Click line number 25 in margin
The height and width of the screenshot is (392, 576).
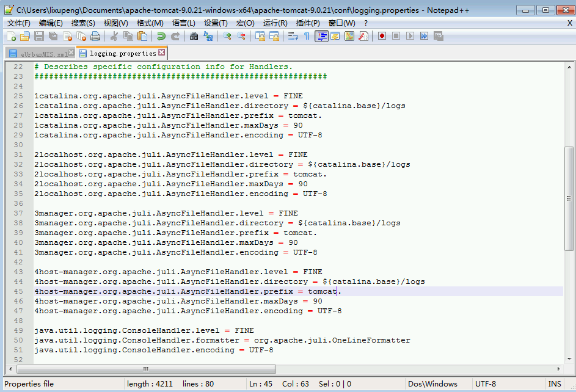click(x=18, y=96)
